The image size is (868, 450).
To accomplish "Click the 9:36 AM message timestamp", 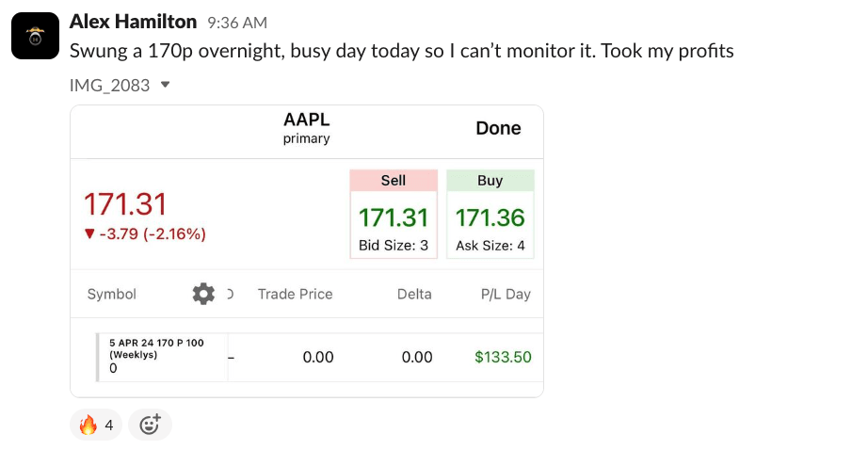I will 237,23.
